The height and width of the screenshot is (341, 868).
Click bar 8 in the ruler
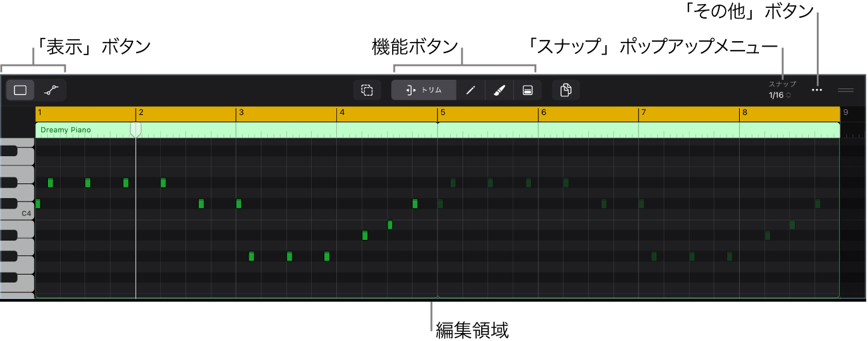pos(744,112)
